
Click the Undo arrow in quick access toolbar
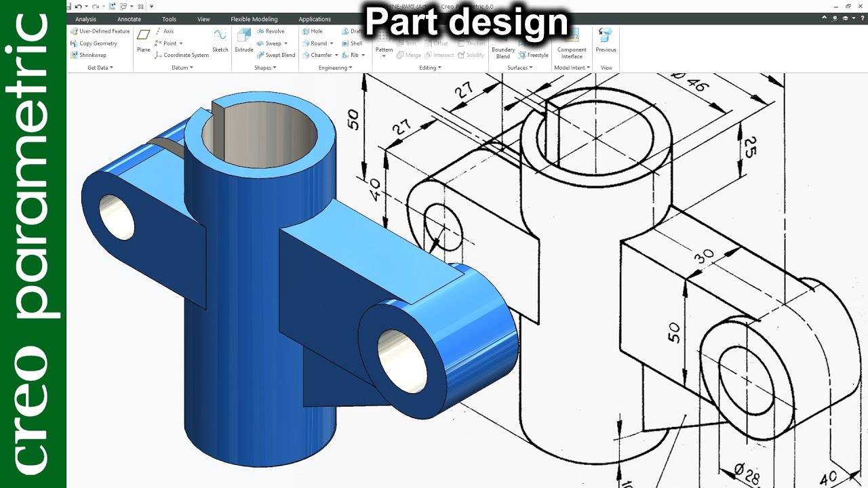79,6
